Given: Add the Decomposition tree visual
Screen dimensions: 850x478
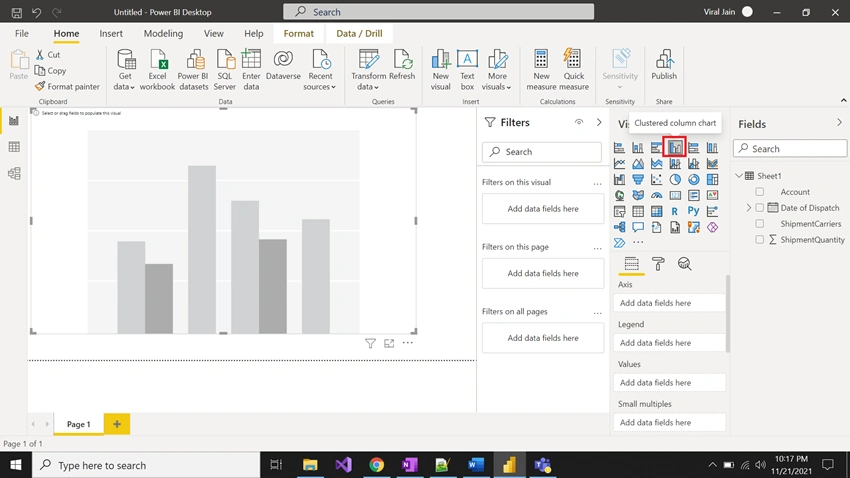Looking at the screenshot, I should 619,227.
